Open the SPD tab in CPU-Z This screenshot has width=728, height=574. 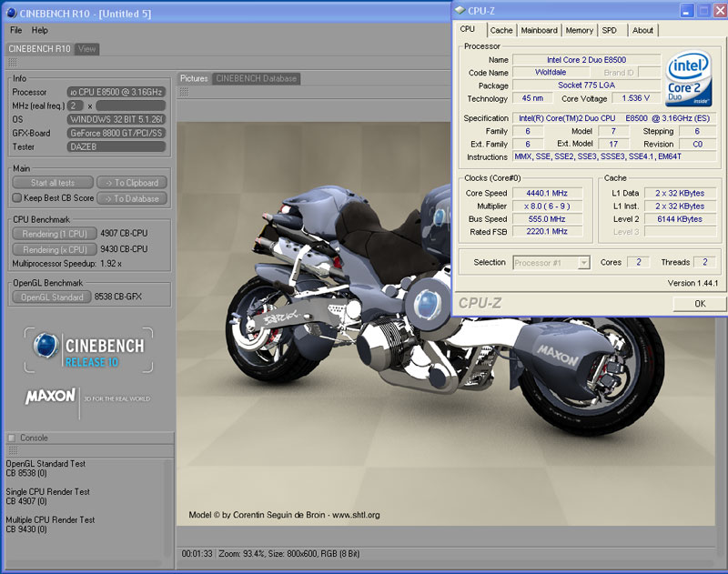[609, 31]
